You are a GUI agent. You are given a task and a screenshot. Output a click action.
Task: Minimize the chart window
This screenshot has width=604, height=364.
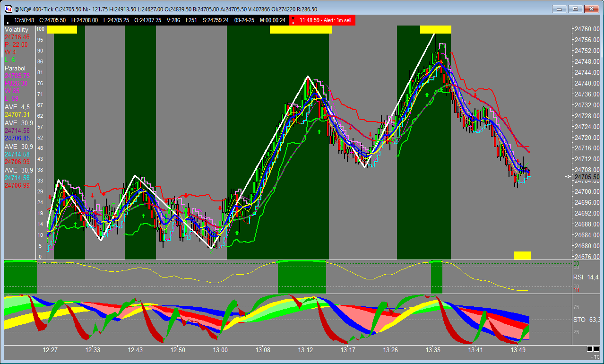tap(560, 9)
